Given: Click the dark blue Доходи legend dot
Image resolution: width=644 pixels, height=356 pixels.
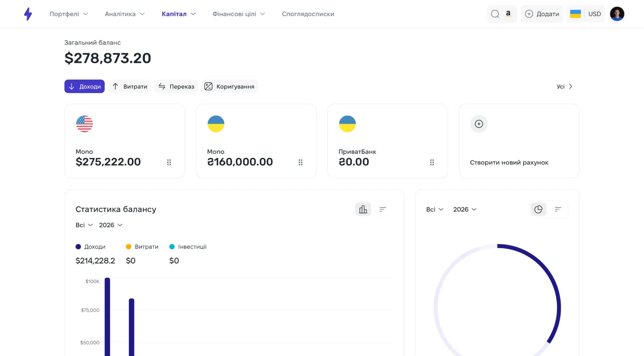Looking at the screenshot, I should [78, 247].
